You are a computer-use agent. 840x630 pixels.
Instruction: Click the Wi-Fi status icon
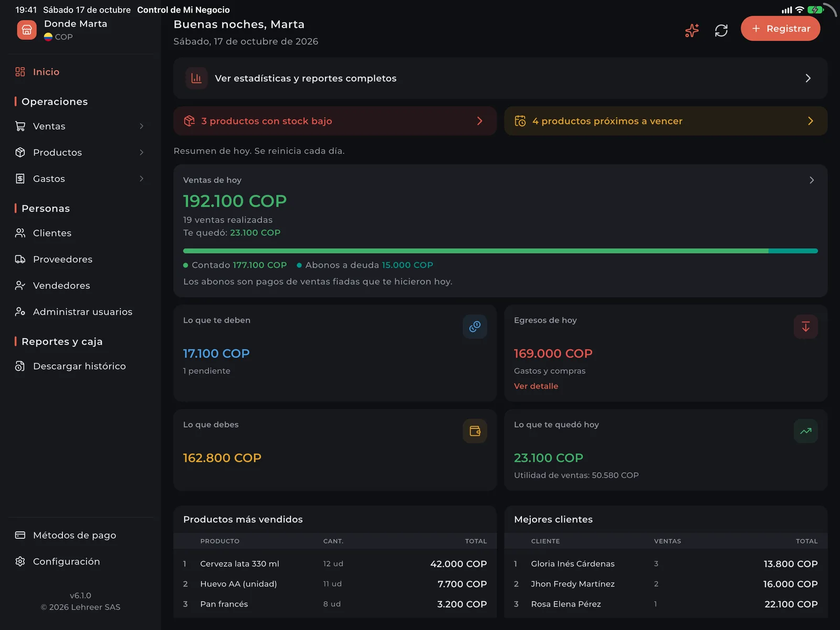pos(800,9)
